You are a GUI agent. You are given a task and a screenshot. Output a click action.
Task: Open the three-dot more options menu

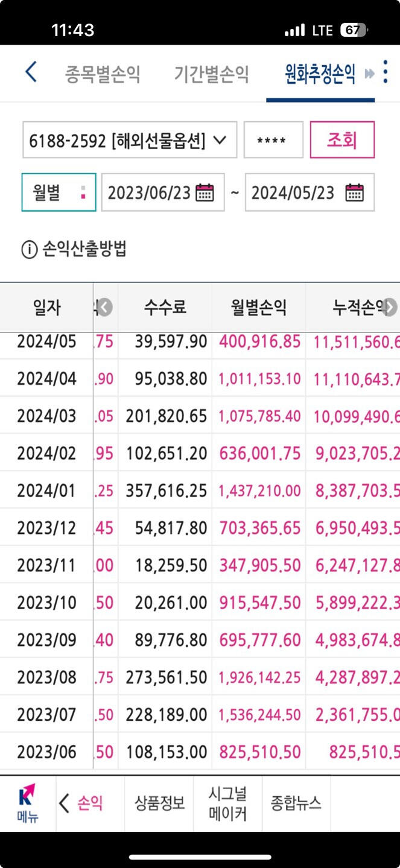click(386, 72)
